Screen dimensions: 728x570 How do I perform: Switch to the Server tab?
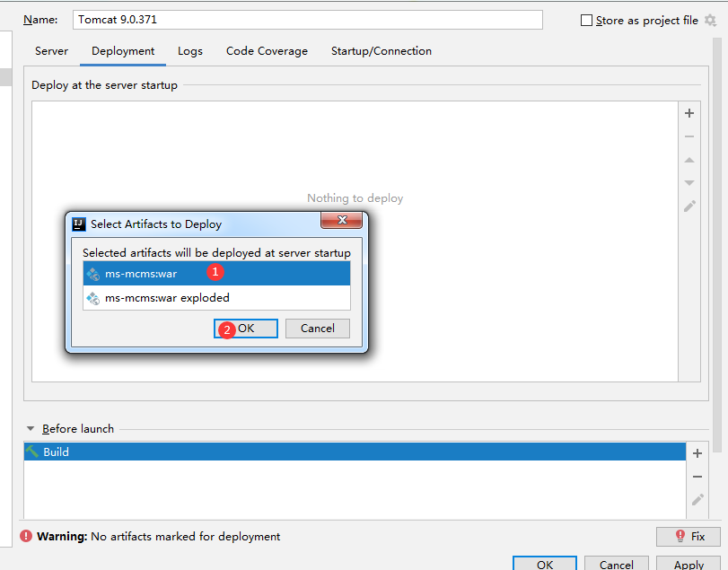(51, 51)
